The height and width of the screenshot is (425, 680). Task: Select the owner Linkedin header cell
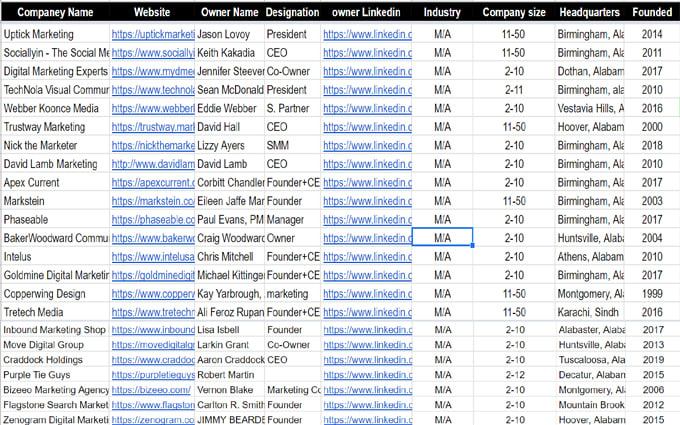pos(366,12)
